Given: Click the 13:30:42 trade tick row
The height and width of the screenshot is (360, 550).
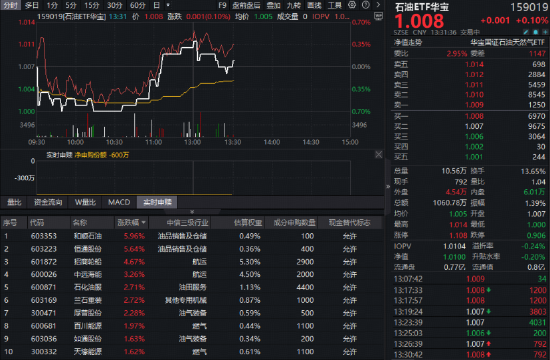Looking at the screenshot, I should [x=470, y=355].
